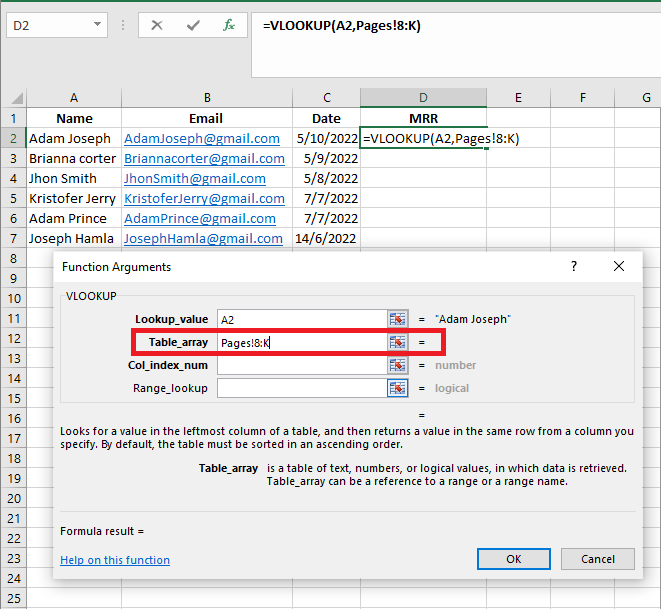The width and height of the screenshot is (661, 609).
Task: Click cell D2 with VLOOKUP formula
Action: point(423,138)
